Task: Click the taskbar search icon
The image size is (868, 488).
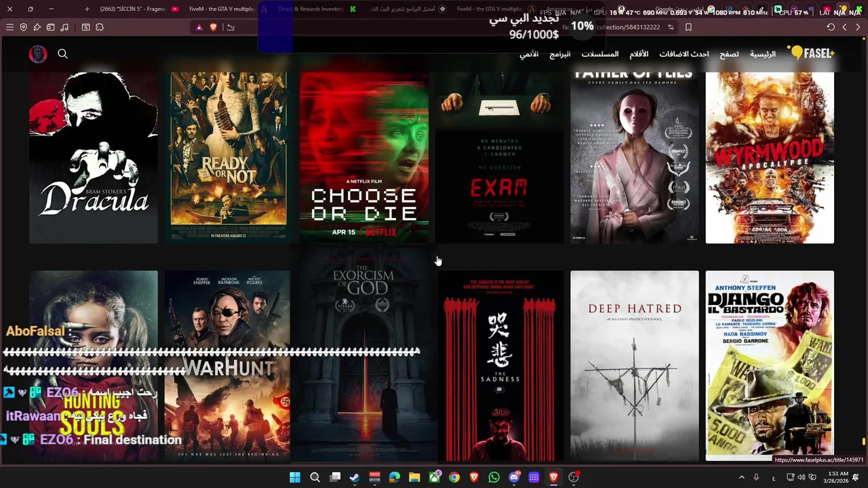Action: (x=315, y=477)
